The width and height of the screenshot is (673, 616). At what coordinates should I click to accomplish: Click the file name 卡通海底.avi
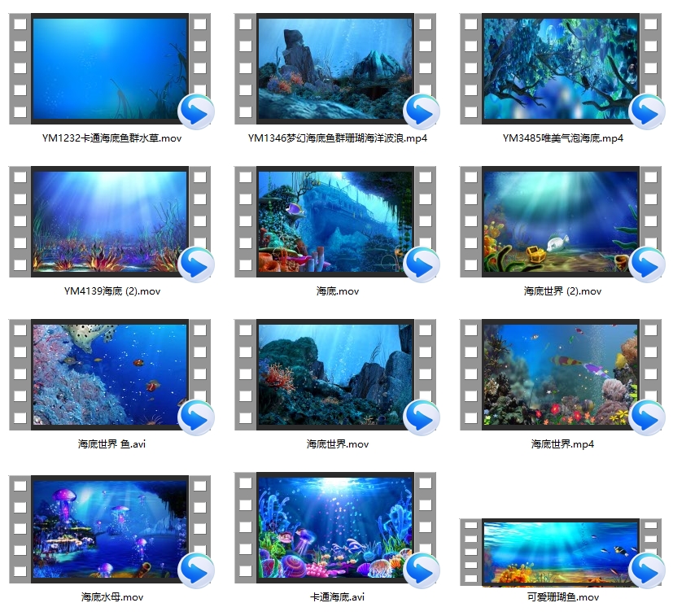(338, 597)
